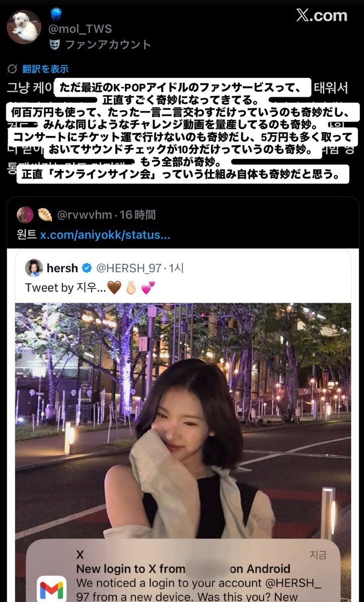Screen dimensions: 364x602
Task: Tap the Gmail icon in notification
Action: [x=52, y=589]
